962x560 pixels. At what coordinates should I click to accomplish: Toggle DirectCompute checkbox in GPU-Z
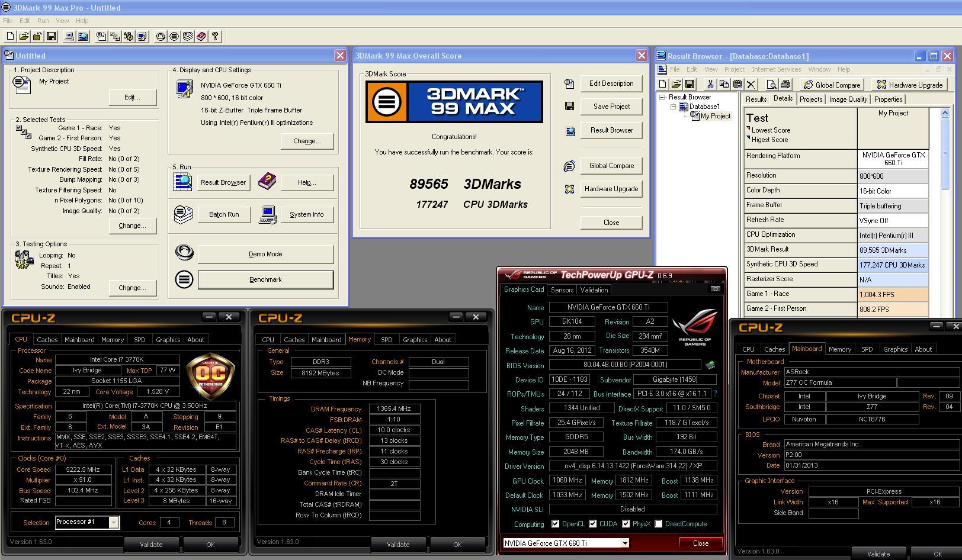pos(658,524)
